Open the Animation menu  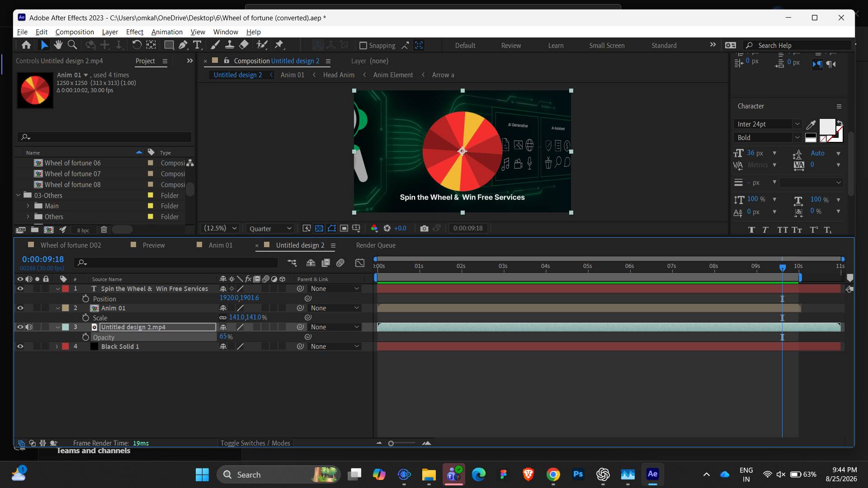click(x=167, y=32)
